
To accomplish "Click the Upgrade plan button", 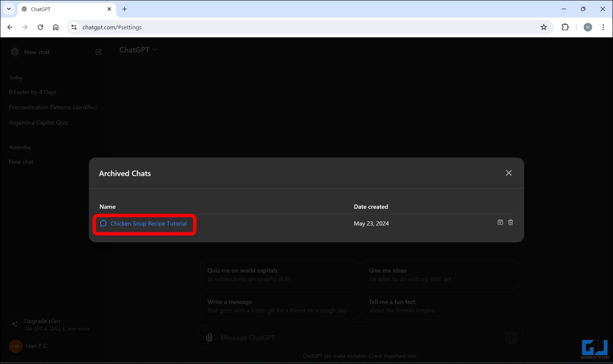I will (42, 324).
